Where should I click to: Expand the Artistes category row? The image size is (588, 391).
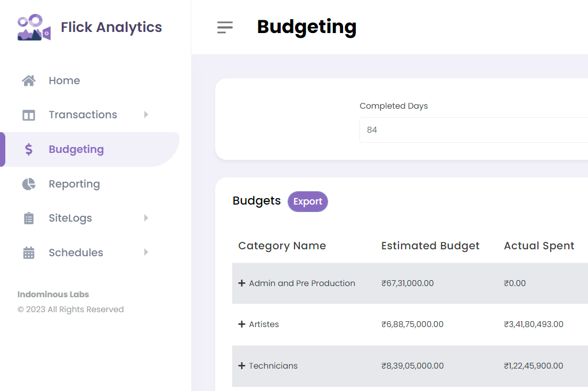(x=242, y=324)
